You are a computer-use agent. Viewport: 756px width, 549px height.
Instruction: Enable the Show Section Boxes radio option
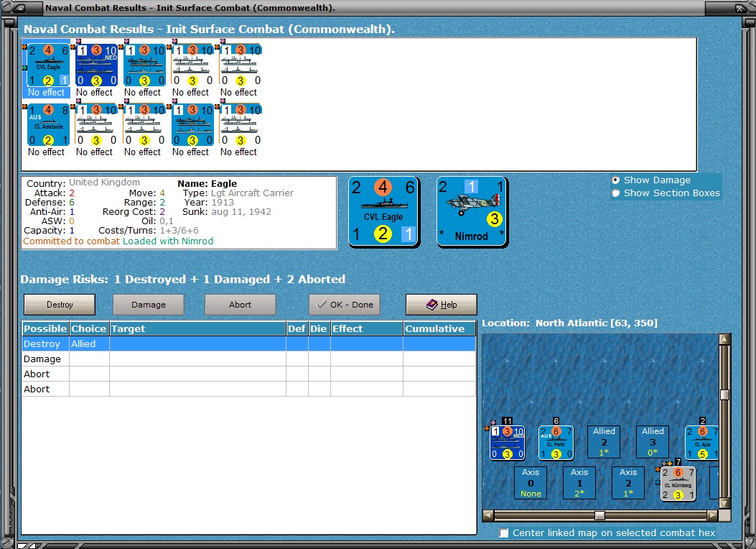pos(616,193)
